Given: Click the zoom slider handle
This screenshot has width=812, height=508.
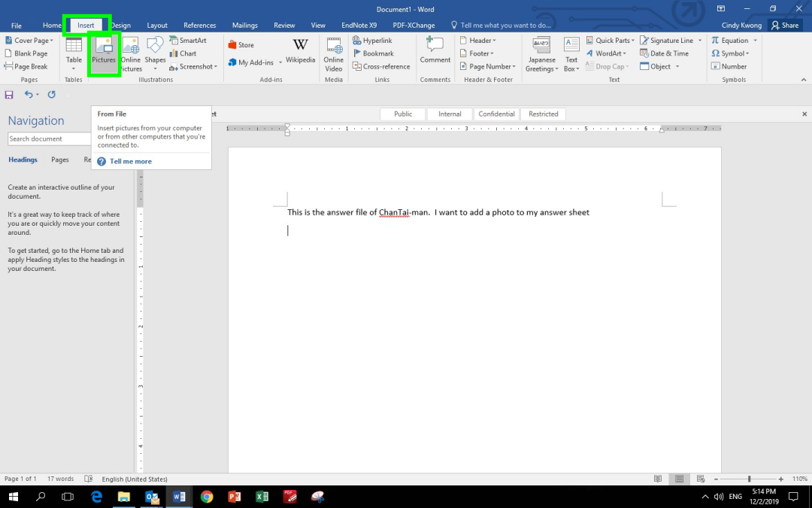Looking at the screenshot, I should (x=749, y=479).
